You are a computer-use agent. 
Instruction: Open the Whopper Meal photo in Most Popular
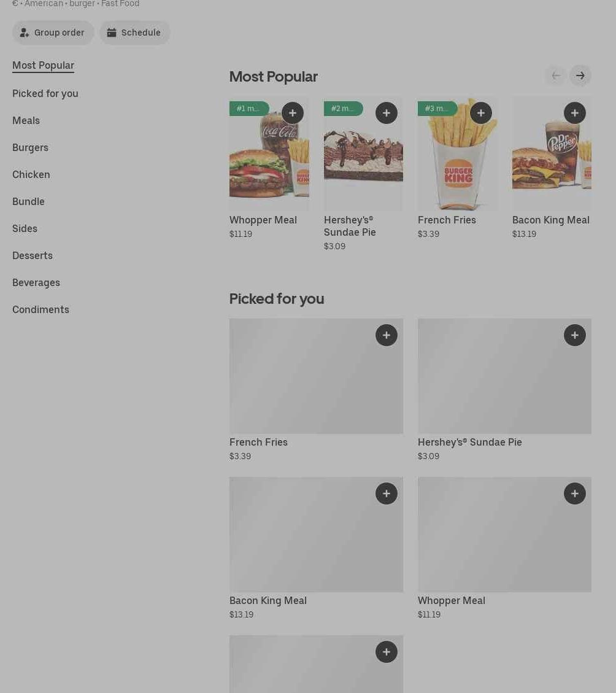click(x=269, y=153)
